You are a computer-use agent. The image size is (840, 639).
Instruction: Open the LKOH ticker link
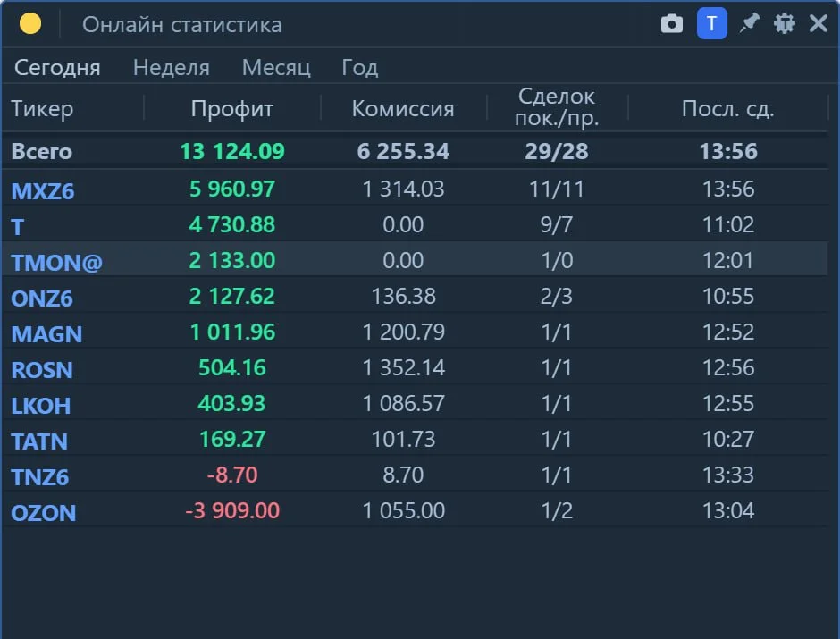point(41,406)
